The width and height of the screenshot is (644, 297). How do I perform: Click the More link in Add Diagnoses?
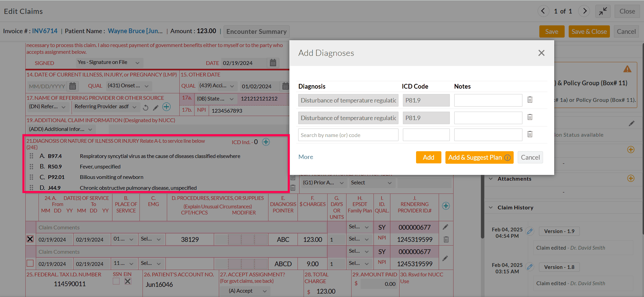point(306,157)
